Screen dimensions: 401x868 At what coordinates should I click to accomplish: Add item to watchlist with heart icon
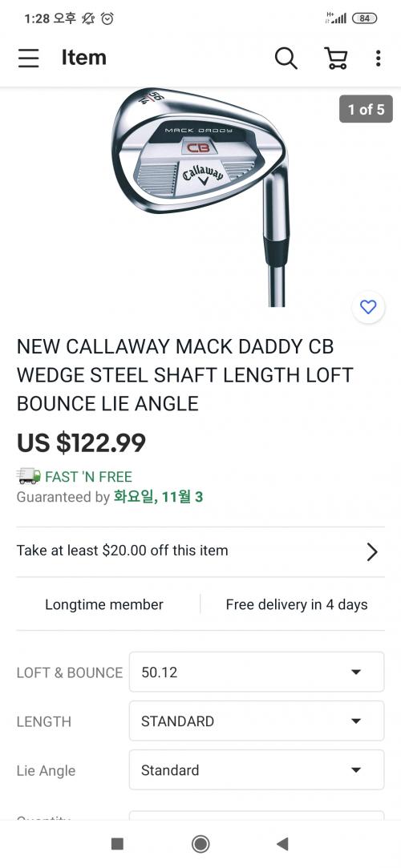368,307
